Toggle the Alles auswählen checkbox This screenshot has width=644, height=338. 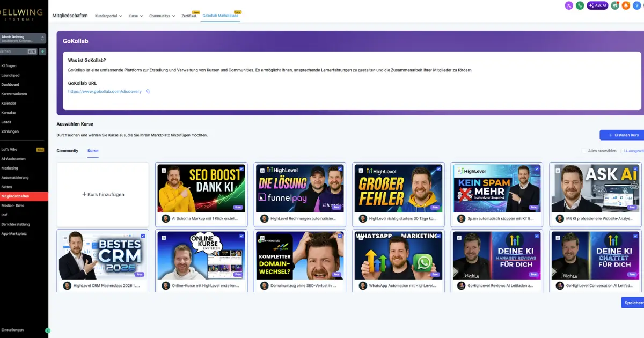(584, 151)
